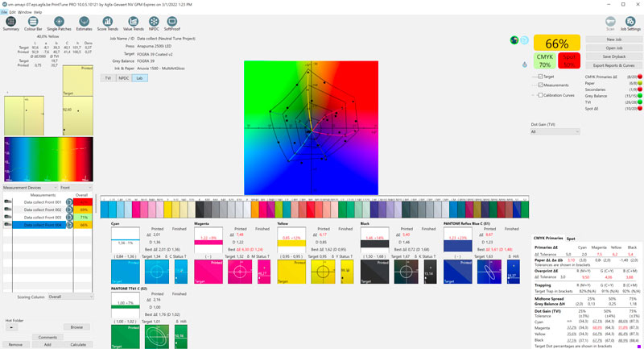
Task: Launch the SoftProof tool
Action: [x=171, y=22]
